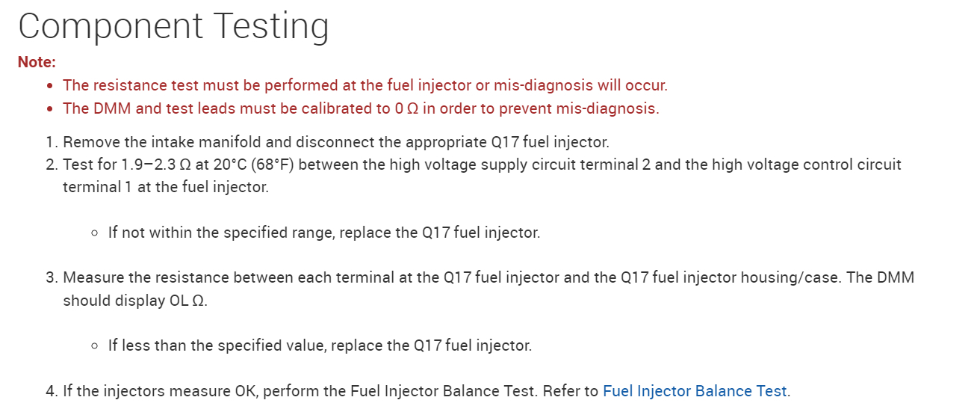The height and width of the screenshot is (412, 980).
Task: Click the "If not within the specified range" sub-step
Action: [323, 233]
